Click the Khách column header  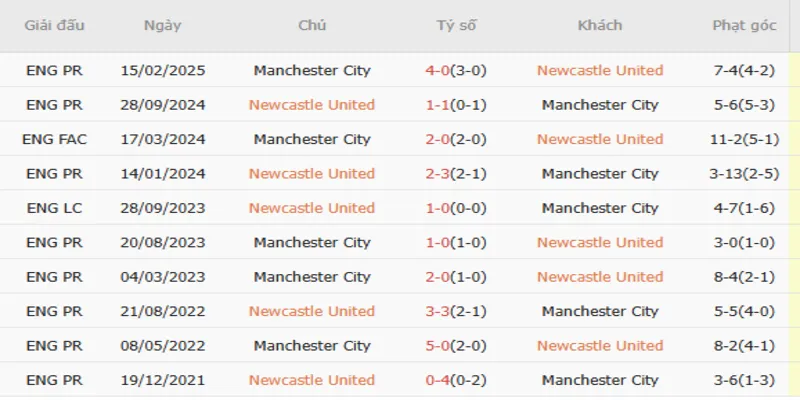tap(600, 26)
